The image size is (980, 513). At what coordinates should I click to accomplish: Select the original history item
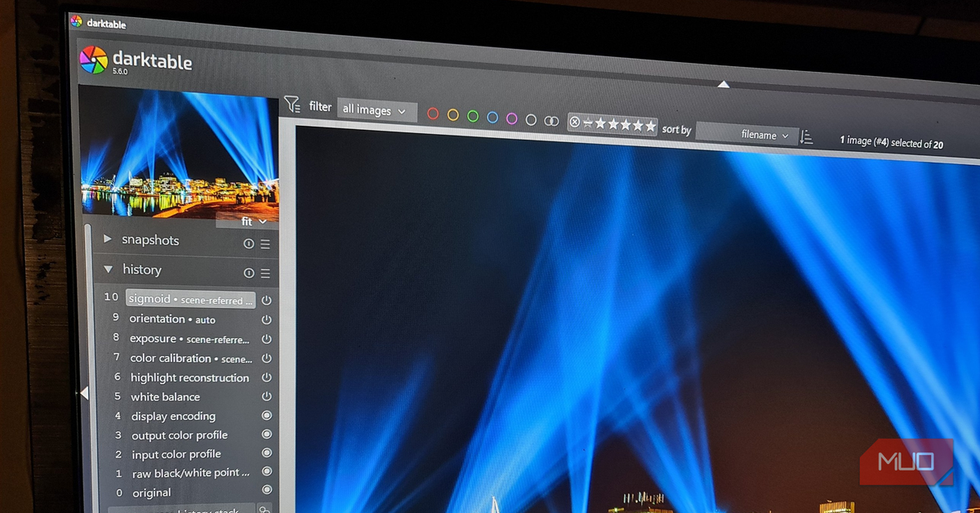pyautogui.click(x=152, y=492)
